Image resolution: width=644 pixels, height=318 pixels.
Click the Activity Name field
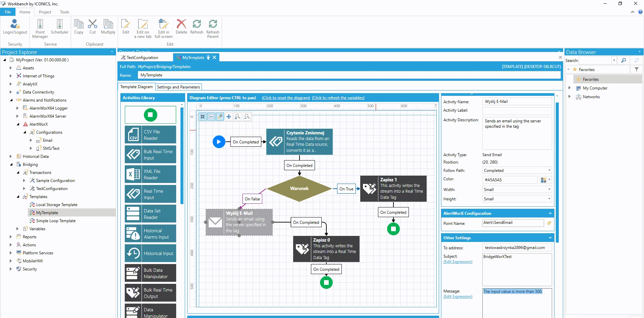click(x=517, y=102)
